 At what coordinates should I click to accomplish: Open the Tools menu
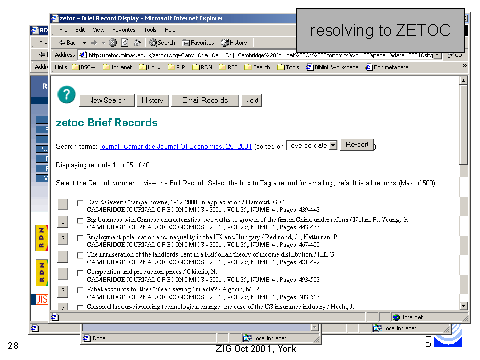point(150,30)
